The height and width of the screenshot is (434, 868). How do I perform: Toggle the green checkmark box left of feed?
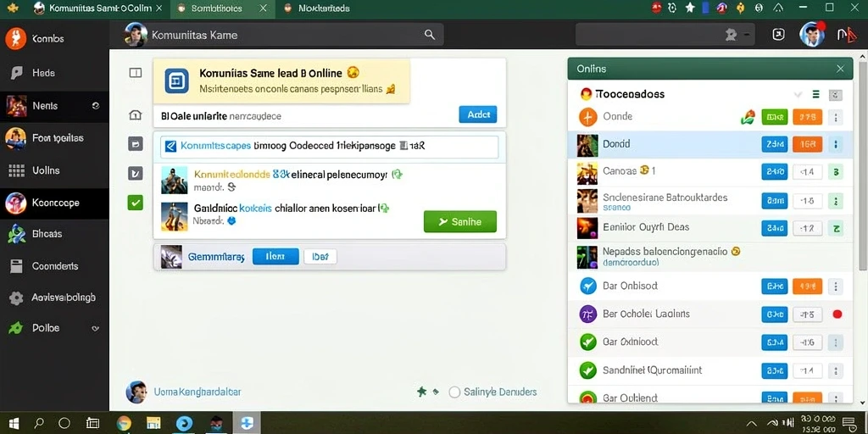coord(135,203)
